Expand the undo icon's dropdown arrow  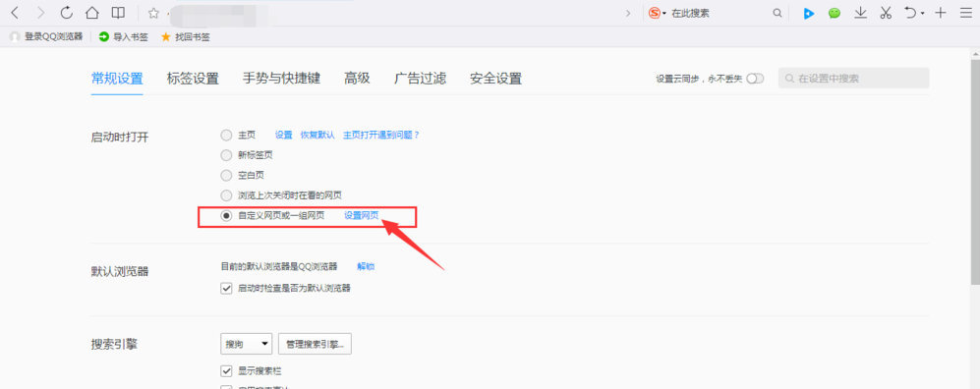[x=923, y=14]
